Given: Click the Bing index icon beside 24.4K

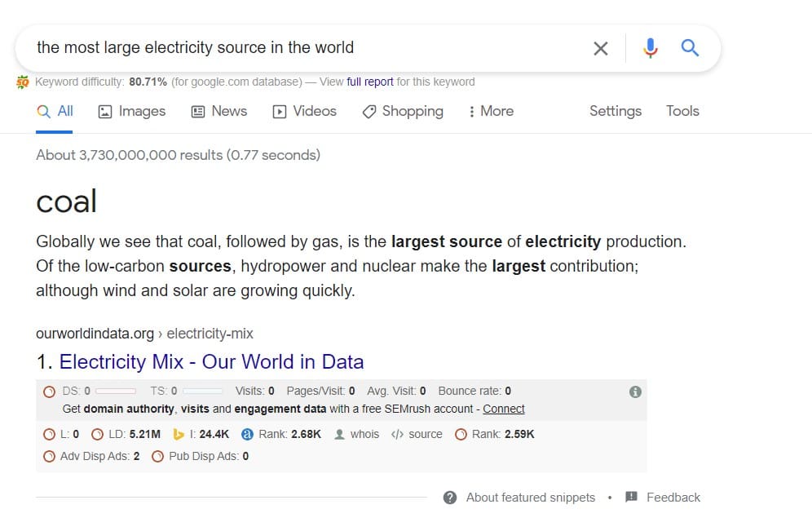Looking at the screenshot, I should coord(179,434).
